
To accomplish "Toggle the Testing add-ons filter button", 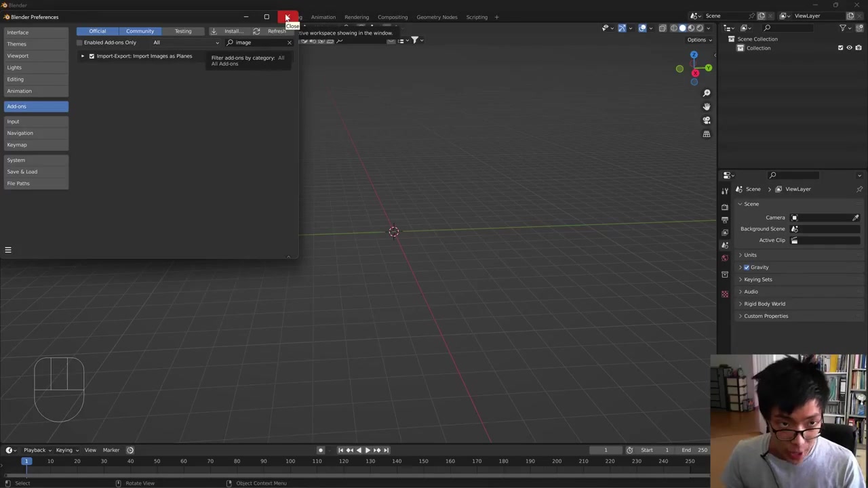I will (182, 31).
